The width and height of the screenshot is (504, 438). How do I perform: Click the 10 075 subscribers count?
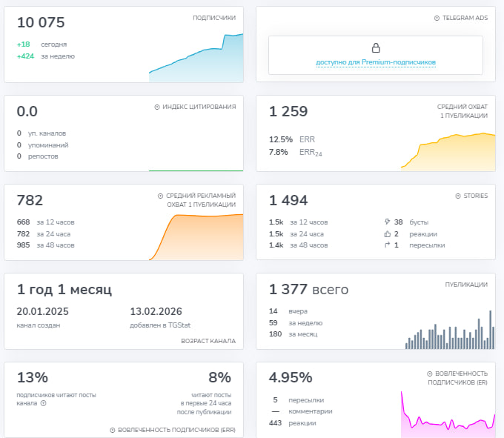[41, 22]
